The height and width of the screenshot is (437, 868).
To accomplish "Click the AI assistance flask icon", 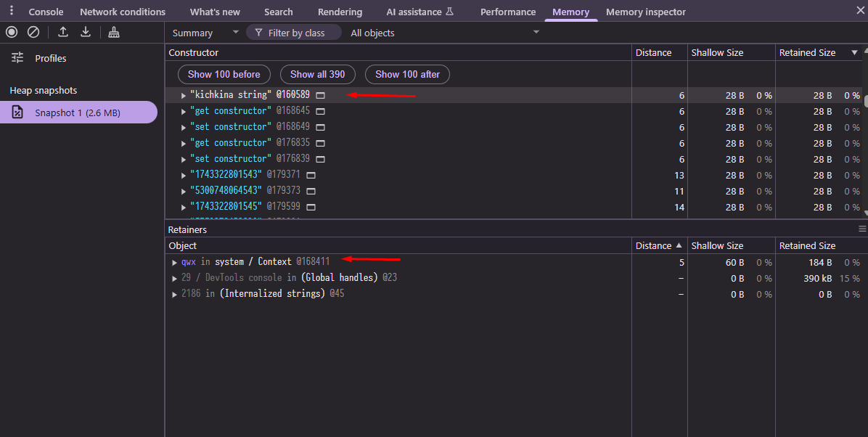I will 449,11.
